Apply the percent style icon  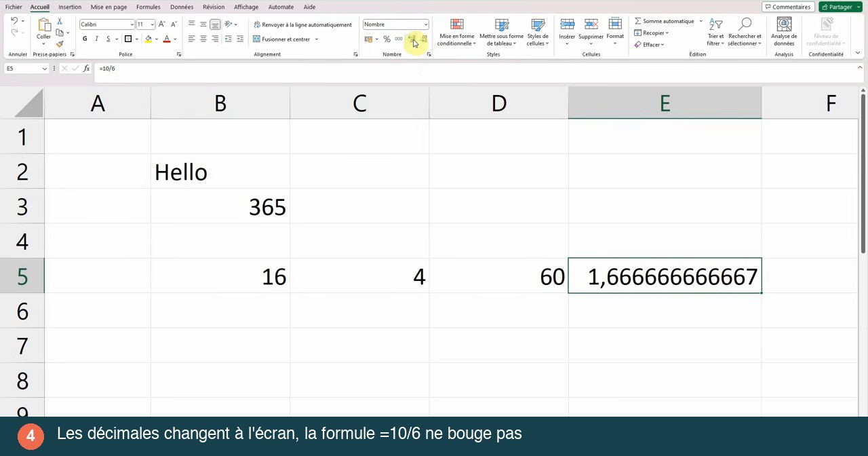(387, 39)
